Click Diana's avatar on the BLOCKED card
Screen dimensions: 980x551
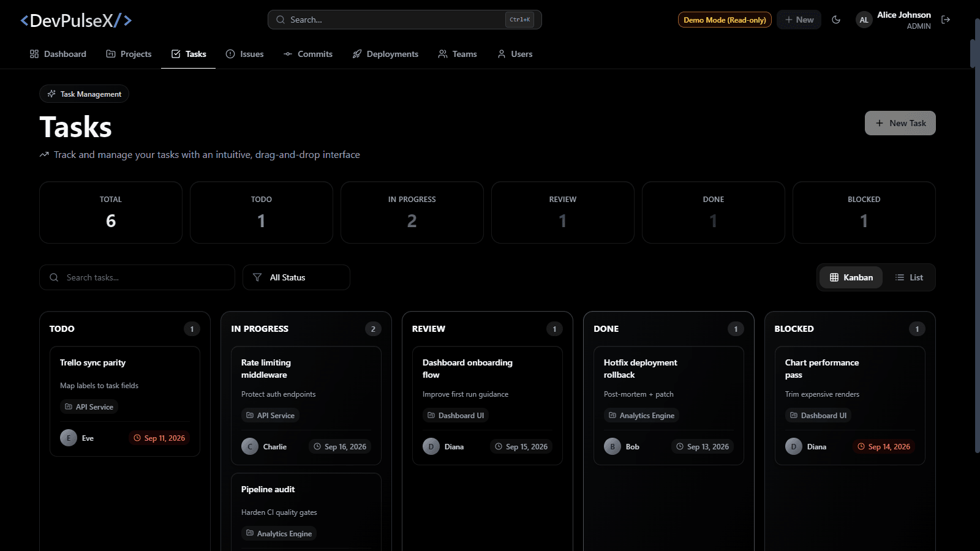[794, 446]
